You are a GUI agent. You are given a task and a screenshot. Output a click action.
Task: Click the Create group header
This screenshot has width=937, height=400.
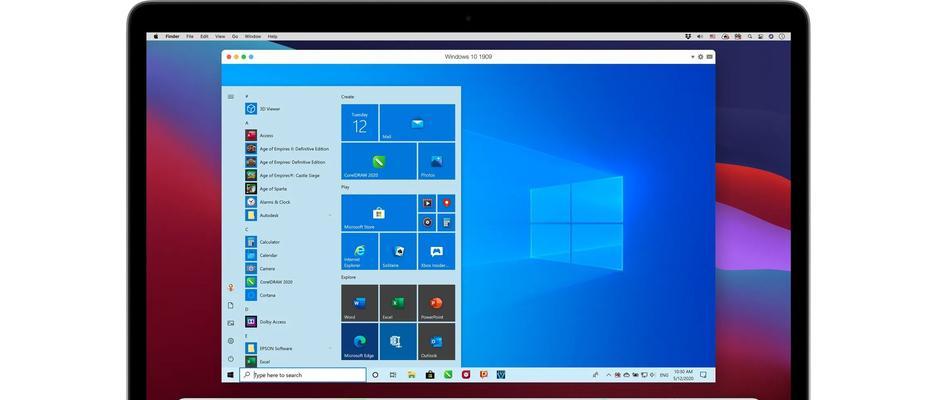pos(347,97)
